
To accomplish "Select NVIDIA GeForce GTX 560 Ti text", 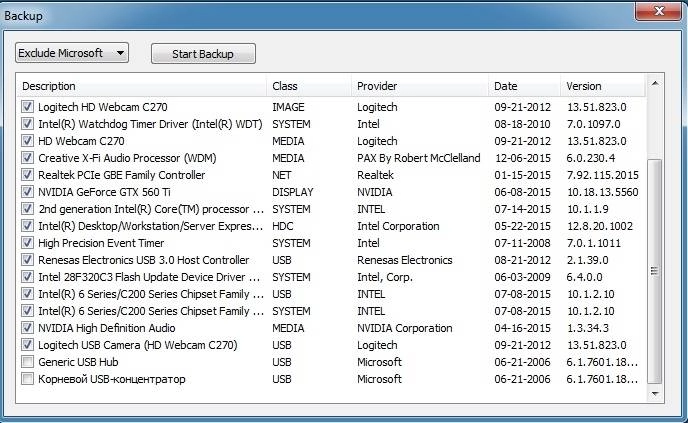I will tap(104, 192).
